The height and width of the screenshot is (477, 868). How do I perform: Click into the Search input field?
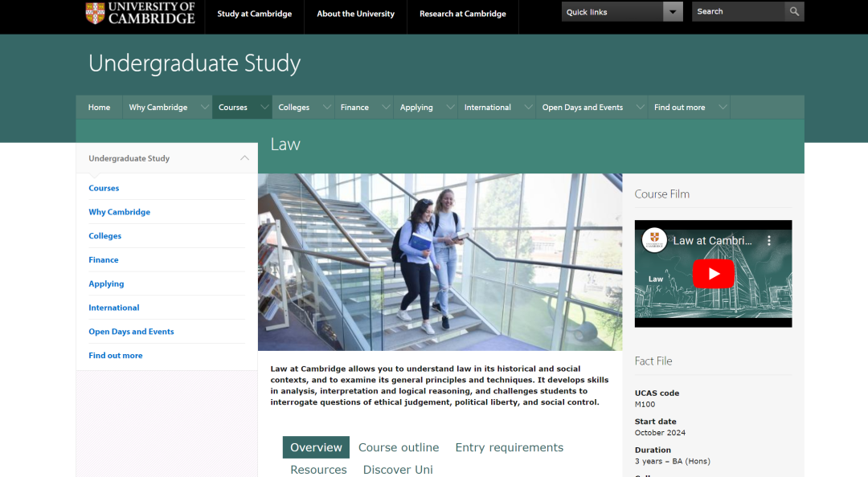[x=739, y=11]
